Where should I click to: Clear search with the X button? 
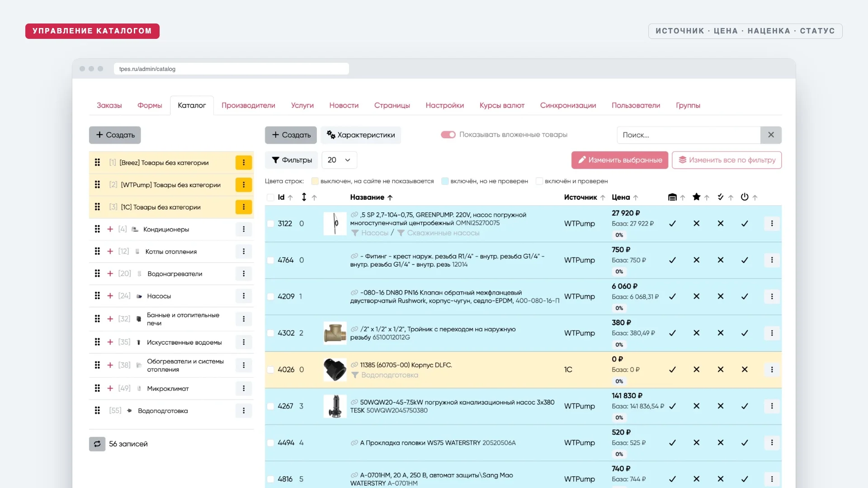[x=771, y=135]
